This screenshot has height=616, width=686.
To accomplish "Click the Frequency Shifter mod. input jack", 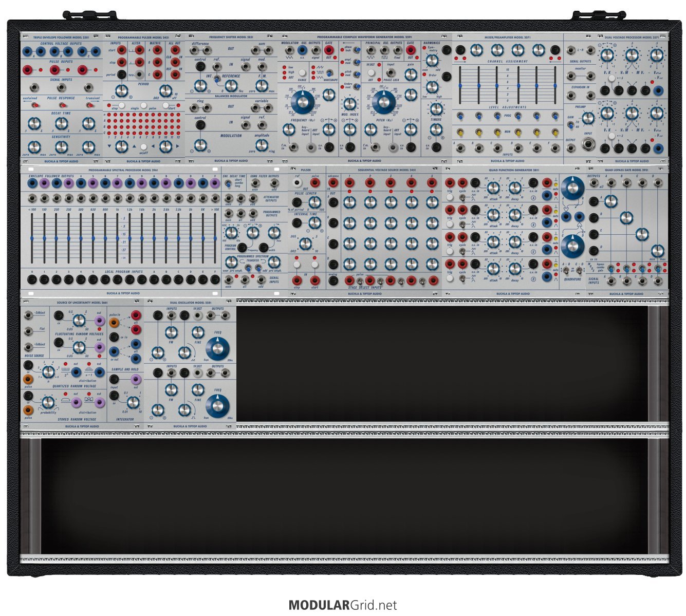I will click(263, 67).
